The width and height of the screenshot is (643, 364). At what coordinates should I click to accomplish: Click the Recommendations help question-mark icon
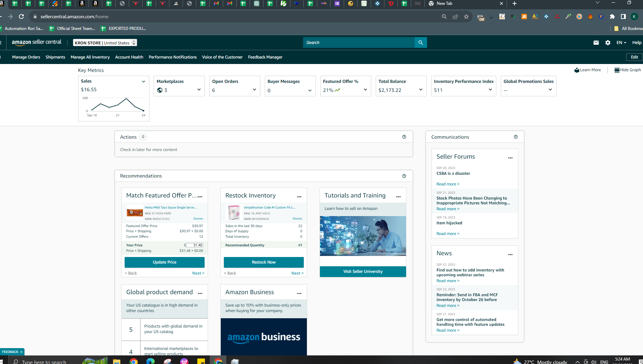[404, 176]
